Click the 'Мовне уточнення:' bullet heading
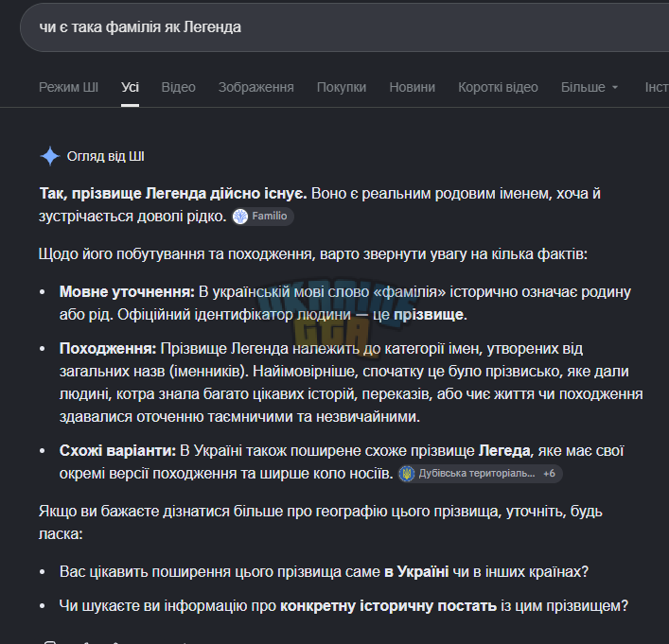 [127, 291]
